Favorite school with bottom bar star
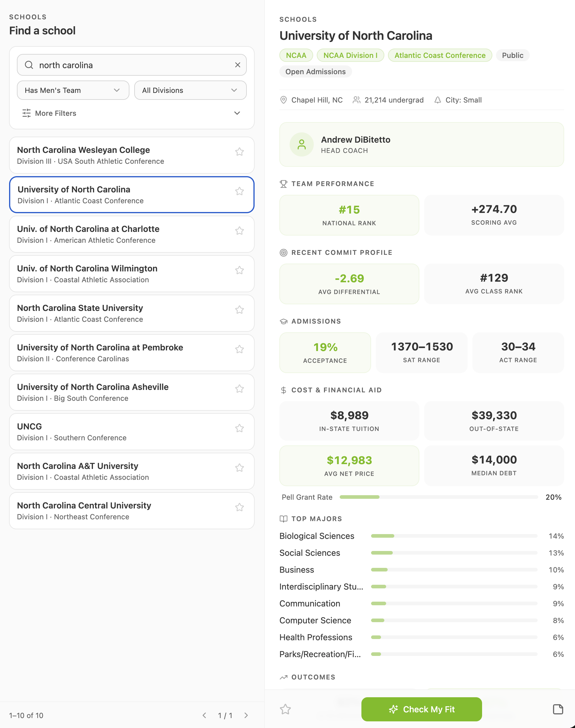The height and width of the screenshot is (728, 575). (285, 709)
